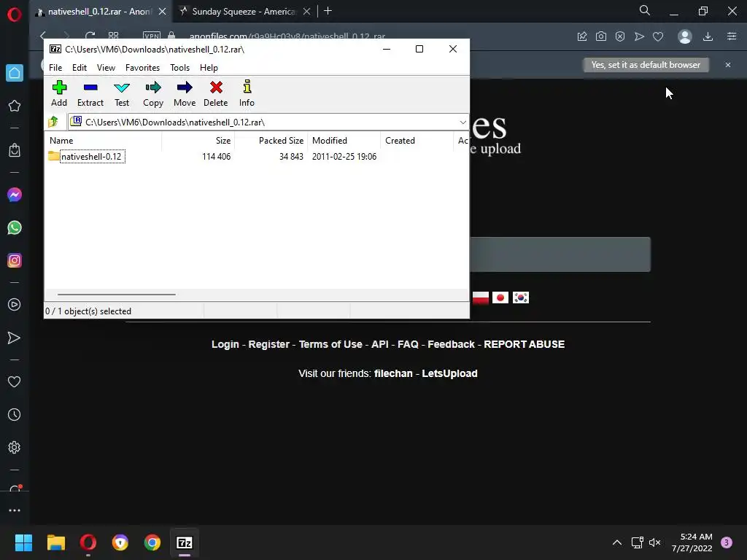Open Messenger in Opera sidebar

pyautogui.click(x=15, y=195)
